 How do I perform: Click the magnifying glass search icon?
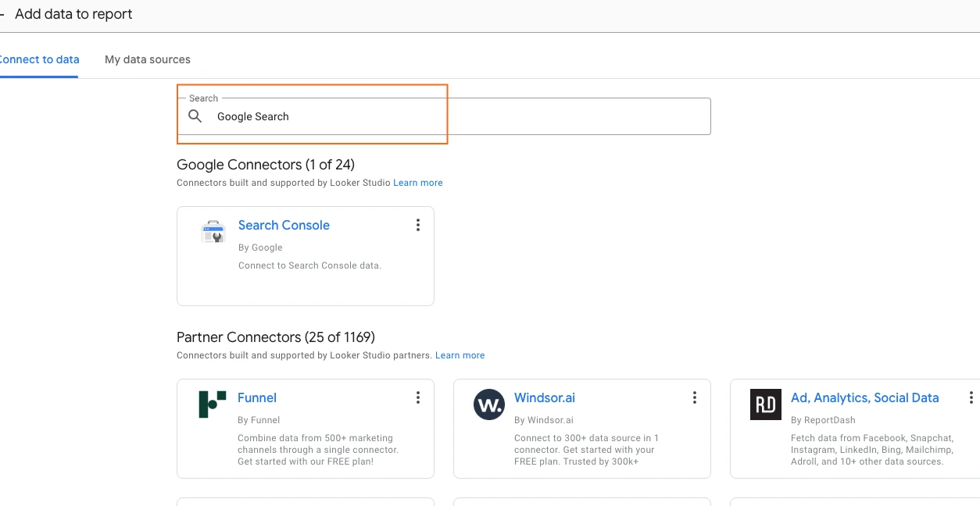[195, 116]
